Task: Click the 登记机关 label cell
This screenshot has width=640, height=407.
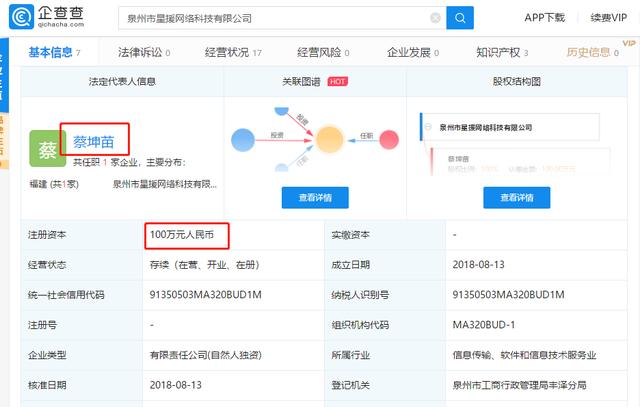Action: pyautogui.click(x=385, y=385)
